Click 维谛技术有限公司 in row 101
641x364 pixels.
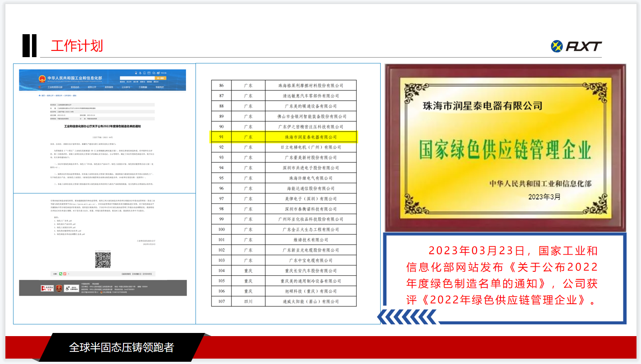tap(310, 240)
